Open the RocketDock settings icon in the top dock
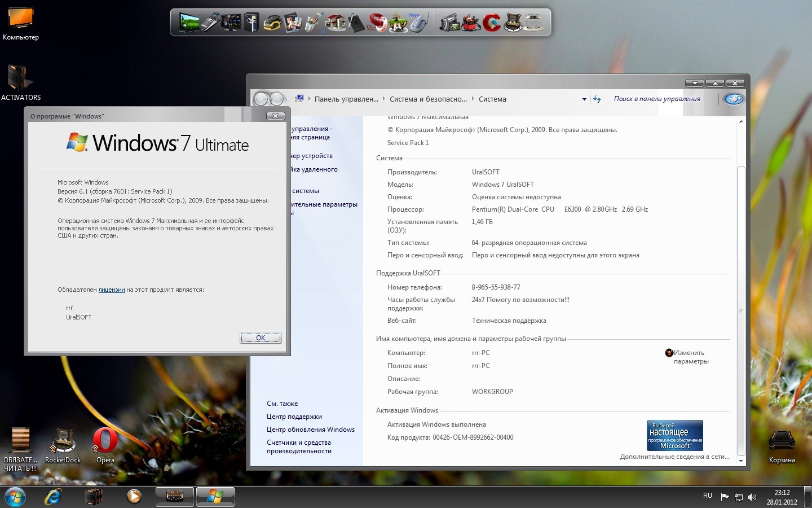The image size is (812, 508). point(513,23)
